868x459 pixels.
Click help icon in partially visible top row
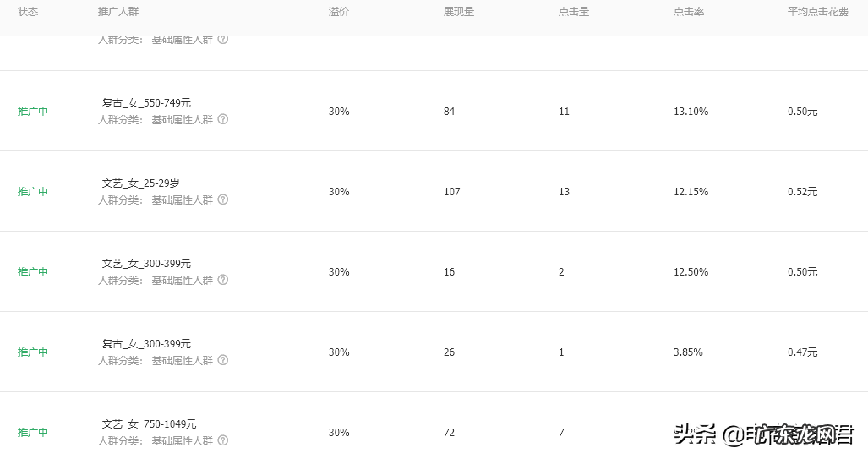(223, 40)
